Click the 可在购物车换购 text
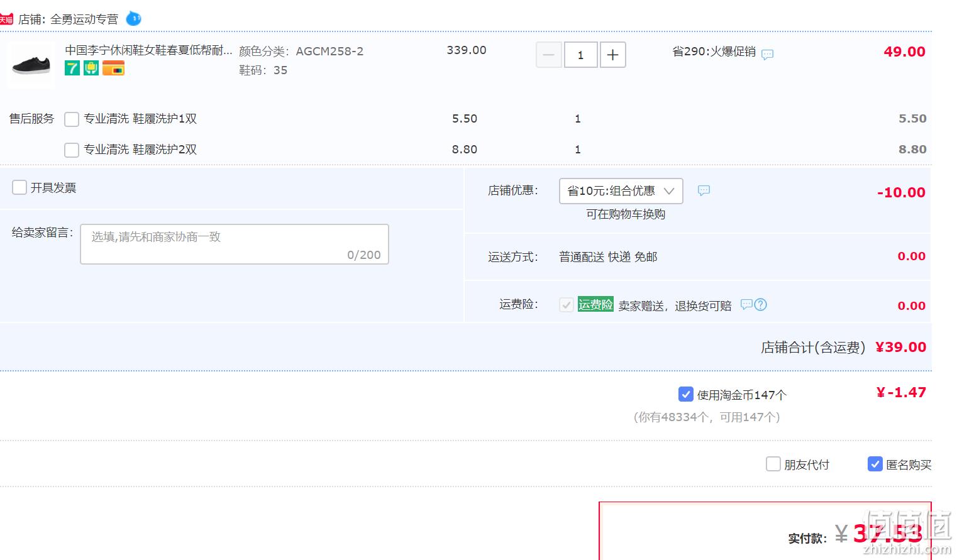Image resolution: width=957 pixels, height=560 pixels. click(626, 214)
